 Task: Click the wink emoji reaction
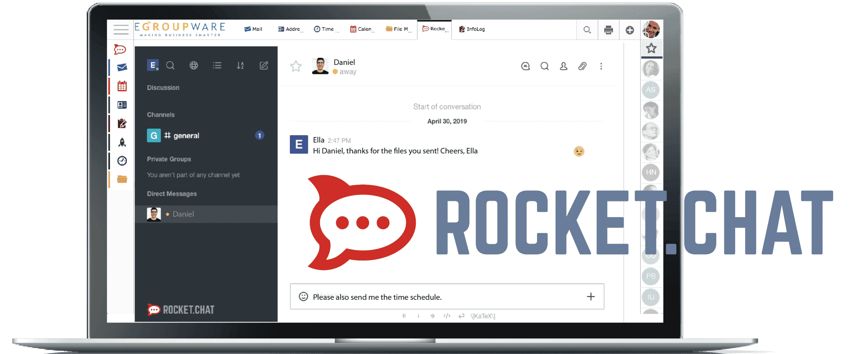tap(579, 151)
